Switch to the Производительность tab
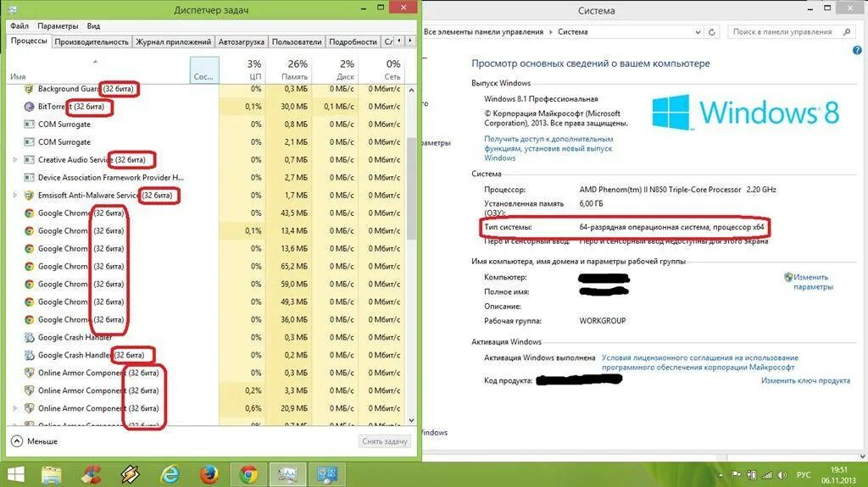Image resolution: width=868 pixels, height=487 pixels. pyautogui.click(x=92, y=42)
